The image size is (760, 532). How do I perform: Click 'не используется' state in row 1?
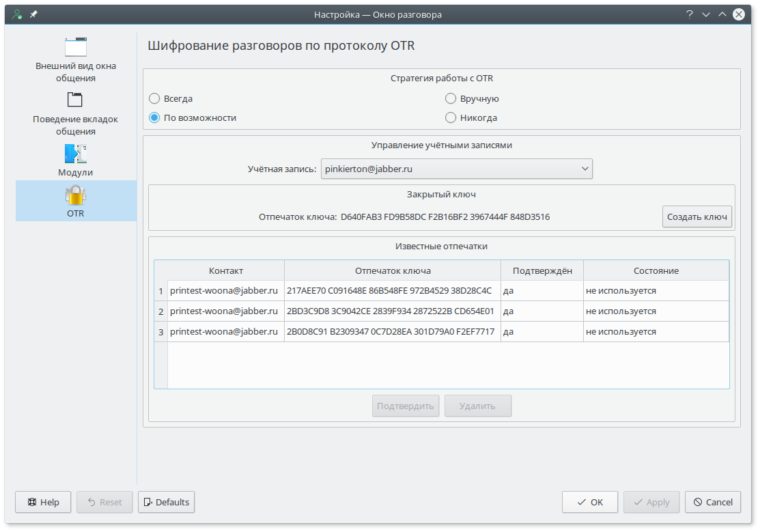click(656, 291)
